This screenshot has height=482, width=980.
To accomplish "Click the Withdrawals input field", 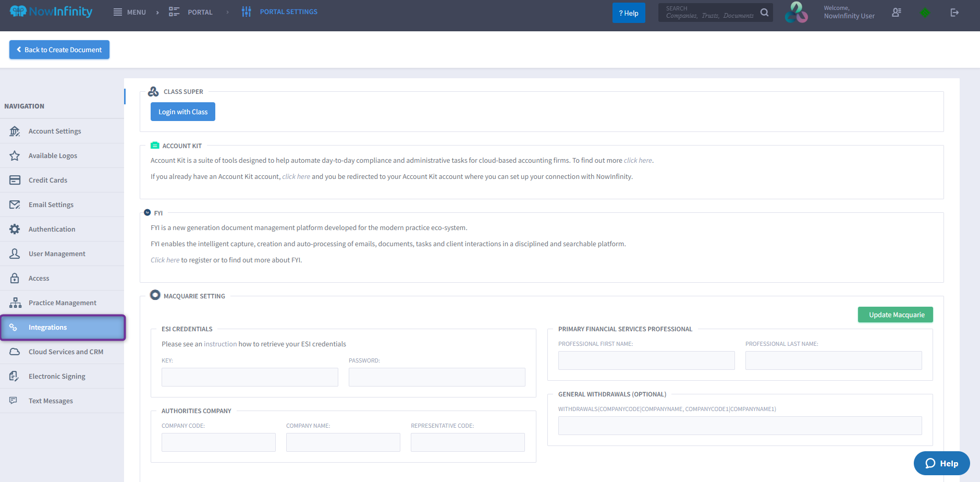I will [740, 426].
